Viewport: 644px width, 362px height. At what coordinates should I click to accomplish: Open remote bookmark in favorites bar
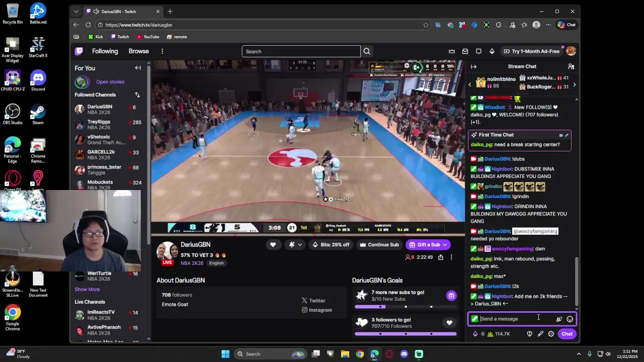click(177, 37)
